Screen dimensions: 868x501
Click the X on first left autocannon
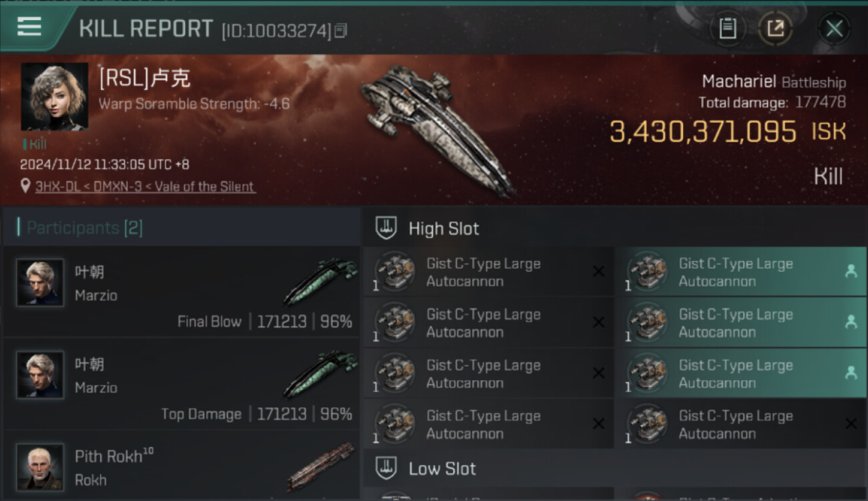pos(598,271)
